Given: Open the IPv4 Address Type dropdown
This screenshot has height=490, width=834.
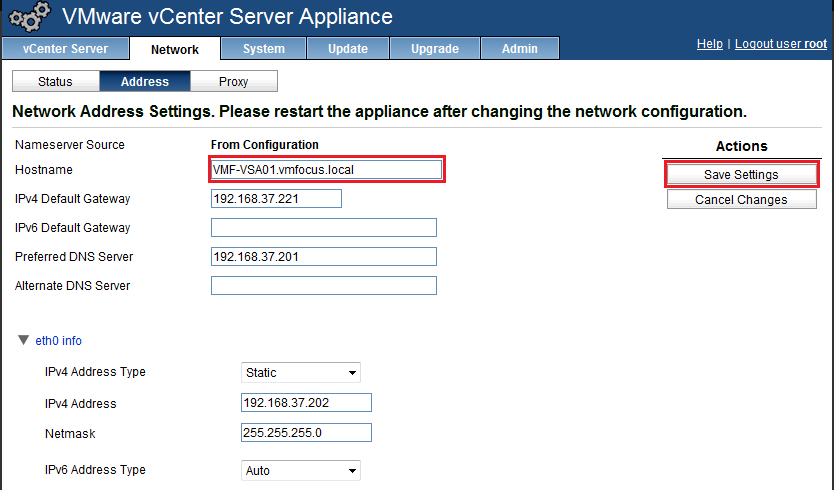Looking at the screenshot, I should pyautogui.click(x=301, y=373).
